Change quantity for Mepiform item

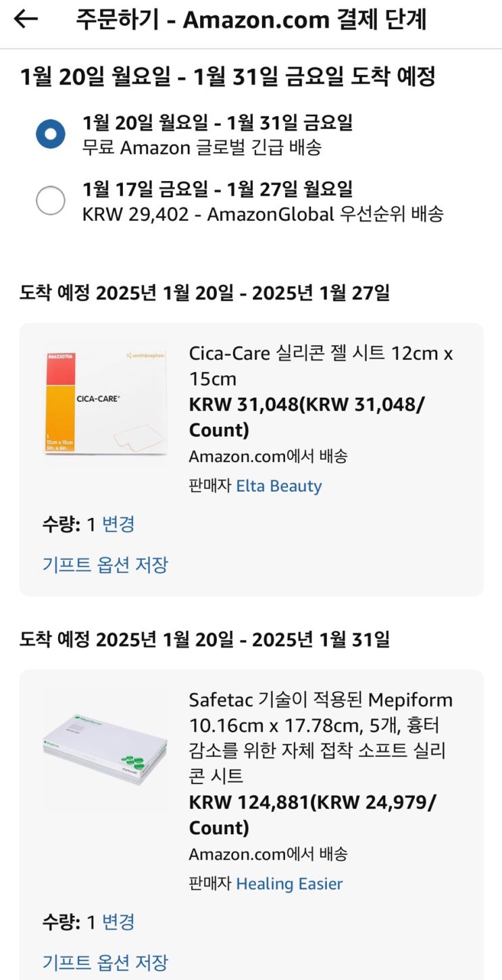(x=118, y=922)
